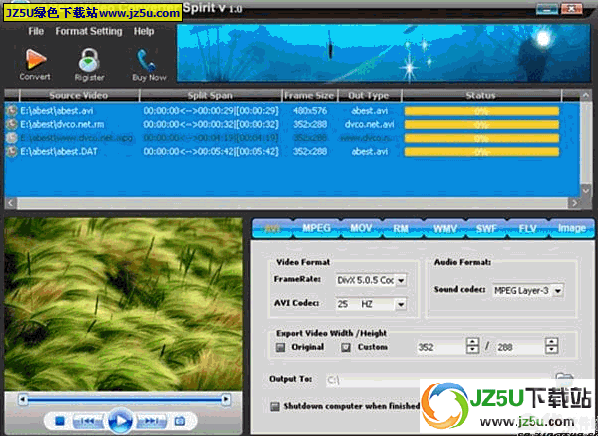Select the row E:\abest\abest.DAT
The width and height of the screenshot is (598, 436).
click(x=292, y=151)
